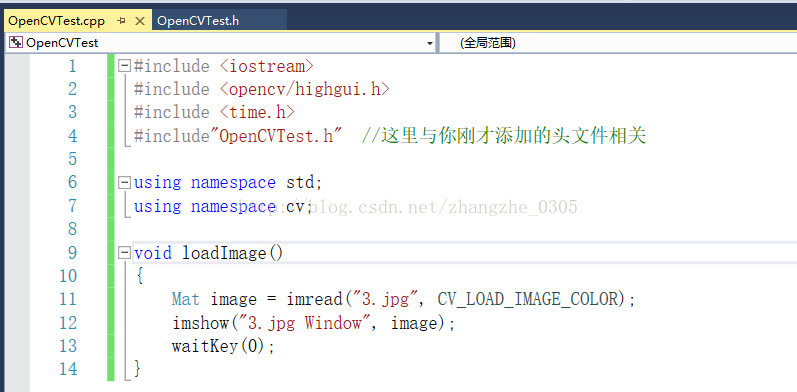Click the <opencv/highgui.h> include text
Screen dimensions: 797x392
tap(305, 89)
